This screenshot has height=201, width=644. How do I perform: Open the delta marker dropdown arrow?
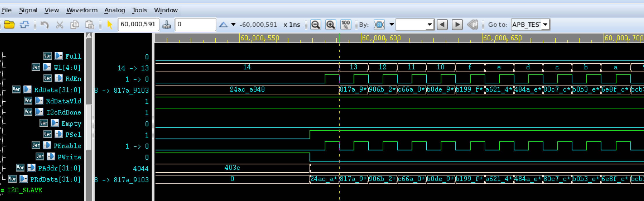(x=233, y=25)
